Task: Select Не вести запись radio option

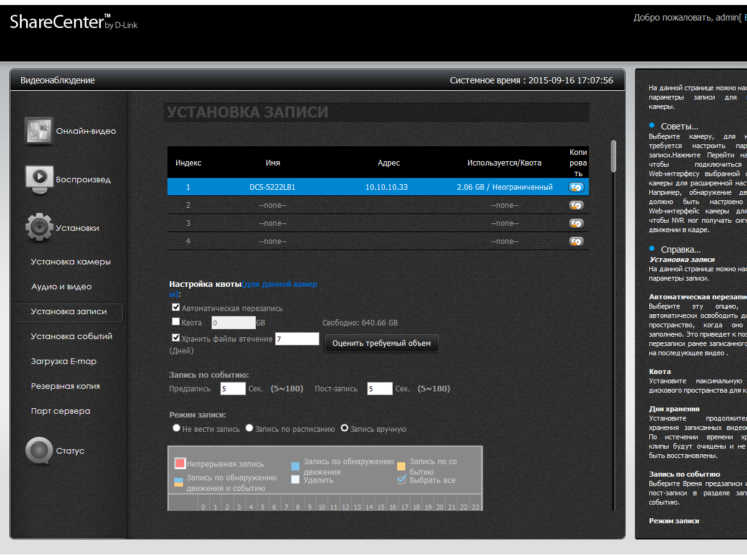Action: (x=177, y=428)
